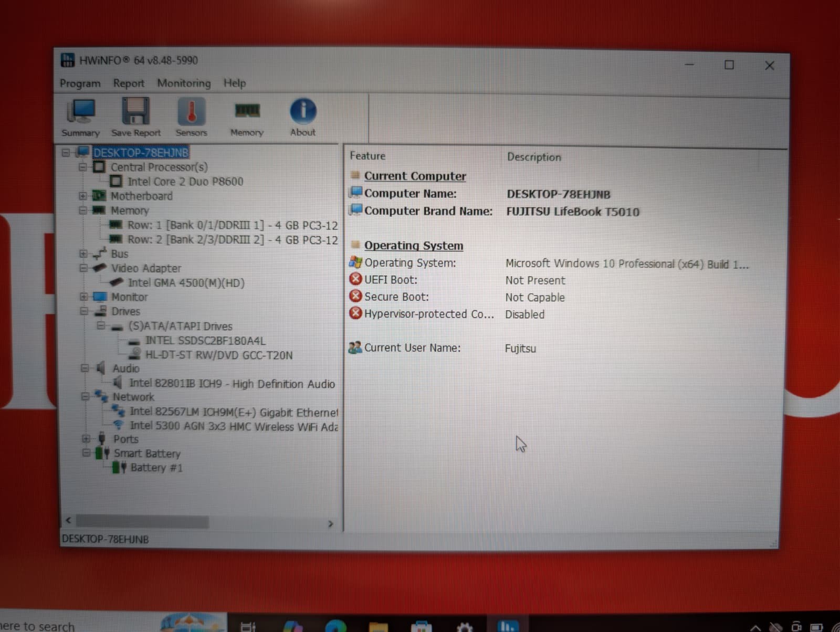
Task: Click the Central Processor(s) chip icon
Action: tap(99, 167)
